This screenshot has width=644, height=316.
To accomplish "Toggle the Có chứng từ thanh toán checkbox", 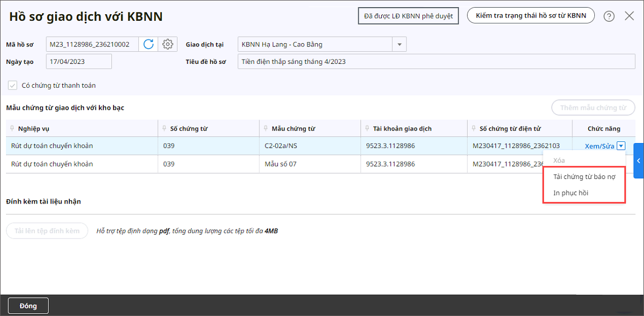I will coord(12,85).
